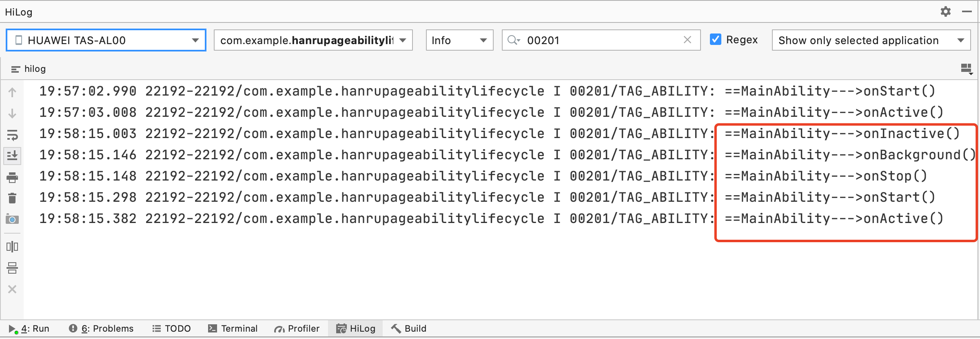Click the HiLog panel title

coord(18,12)
